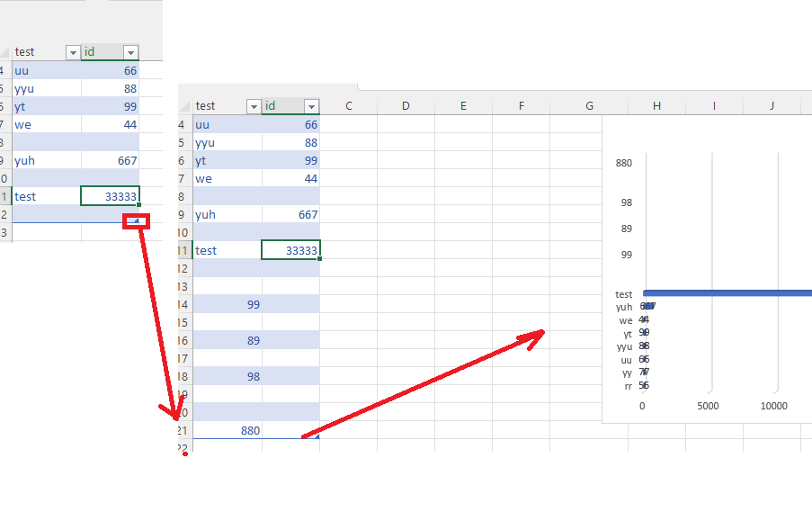
Task: Click the test axis label in the chart
Action: (x=623, y=294)
